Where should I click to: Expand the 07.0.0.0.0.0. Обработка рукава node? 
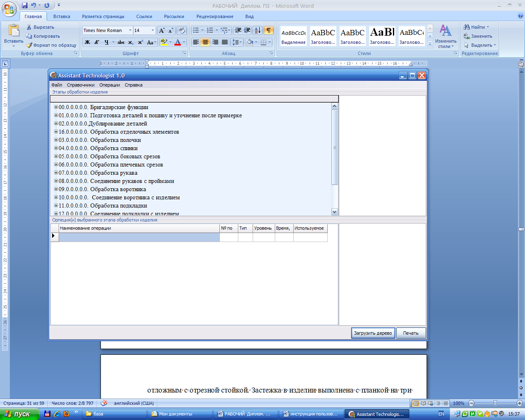(x=56, y=173)
